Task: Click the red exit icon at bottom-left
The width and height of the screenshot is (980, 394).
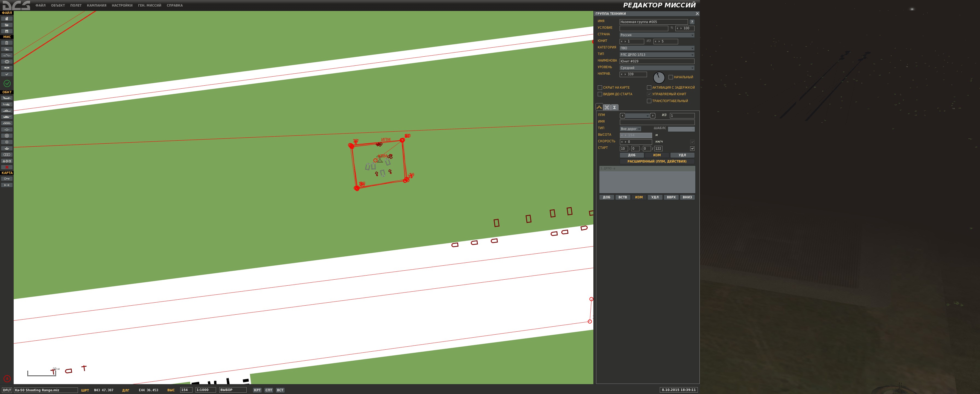Action: (7, 379)
